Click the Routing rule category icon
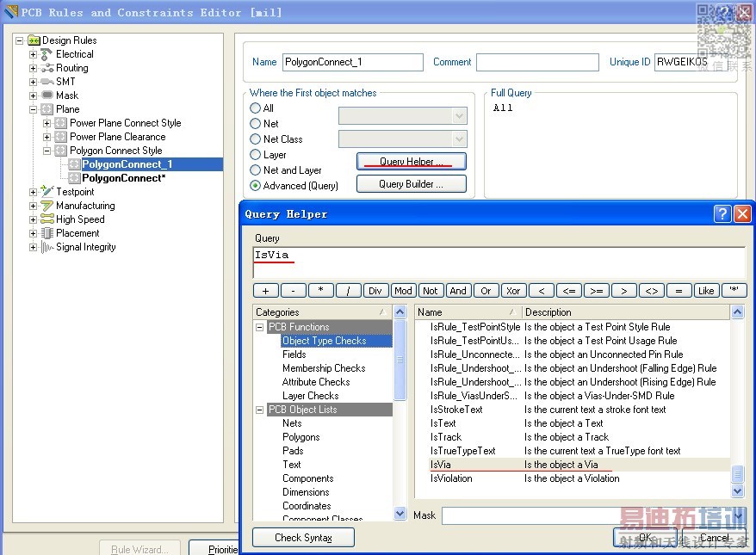This screenshot has width=756, height=555. (x=46, y=68)
